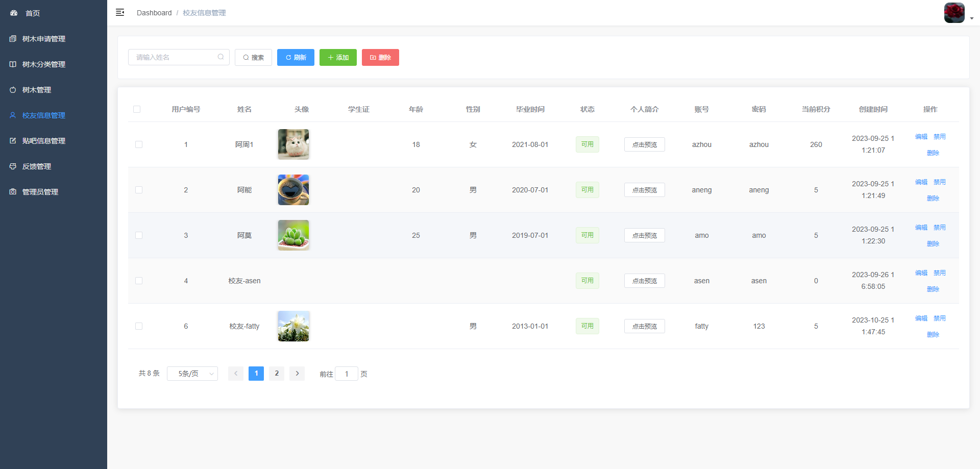Click the 贴吧信息管理 edit icon
This screenshot has width=980, height=469.
coord(13,141)
